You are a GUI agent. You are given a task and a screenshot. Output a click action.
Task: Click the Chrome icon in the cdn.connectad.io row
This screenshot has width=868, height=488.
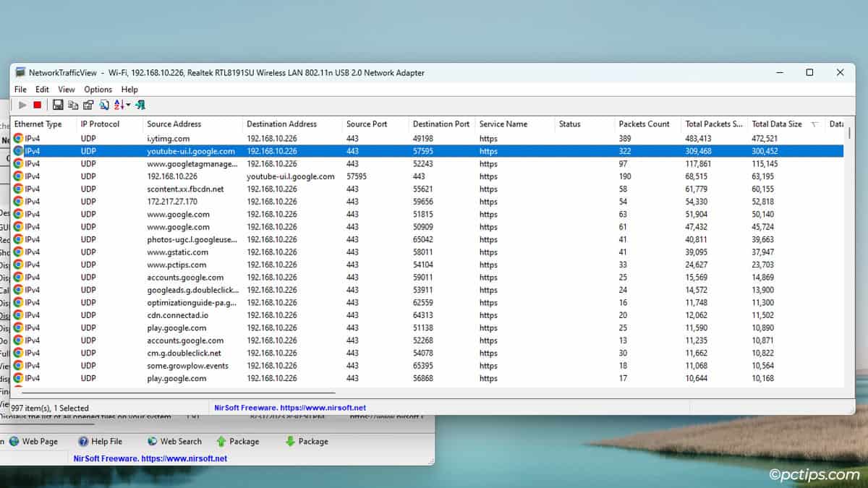[18, 315]
